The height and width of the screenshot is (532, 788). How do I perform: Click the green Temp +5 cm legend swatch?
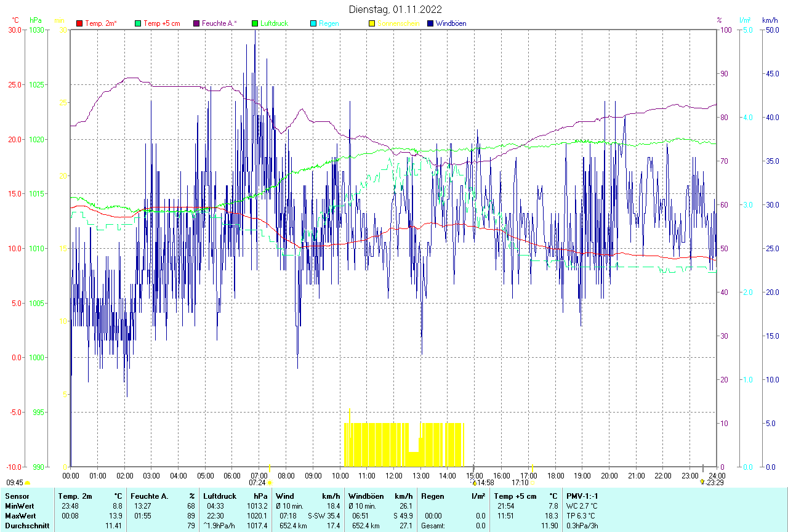[138, 23]
